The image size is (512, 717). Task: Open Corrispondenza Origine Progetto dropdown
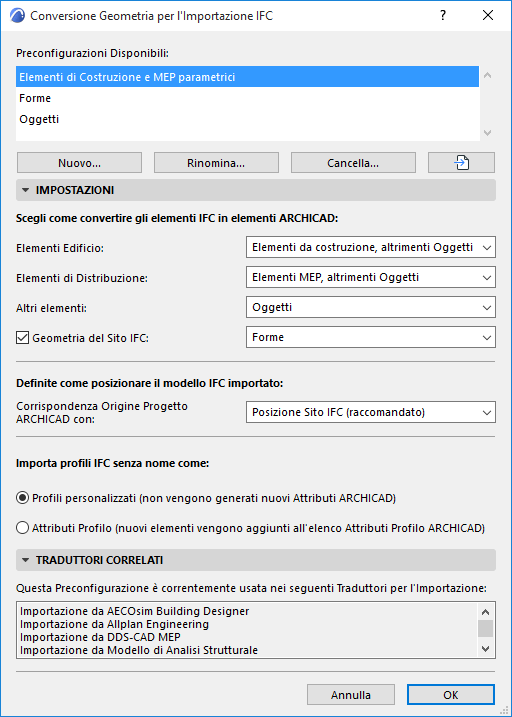371,412
